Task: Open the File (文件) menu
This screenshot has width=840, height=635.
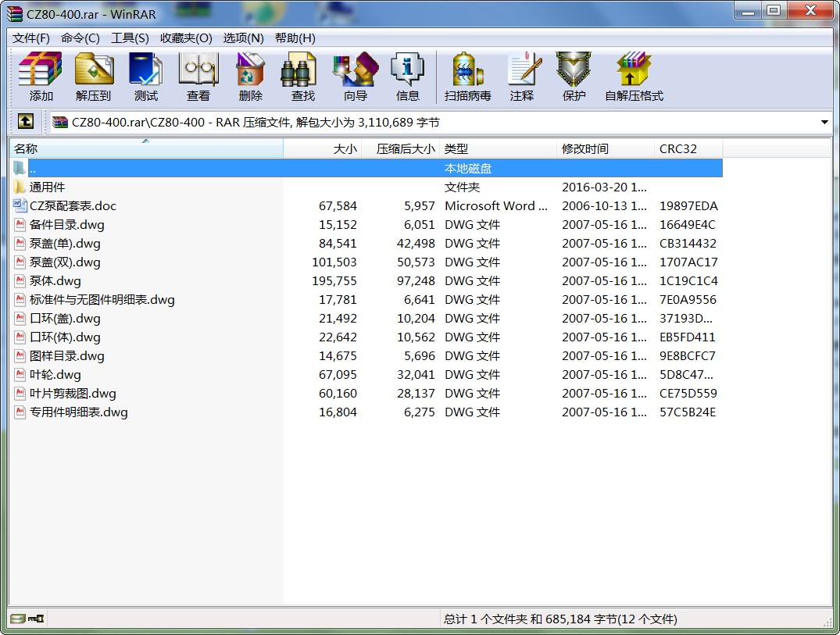Action: (x=31, y=38)
